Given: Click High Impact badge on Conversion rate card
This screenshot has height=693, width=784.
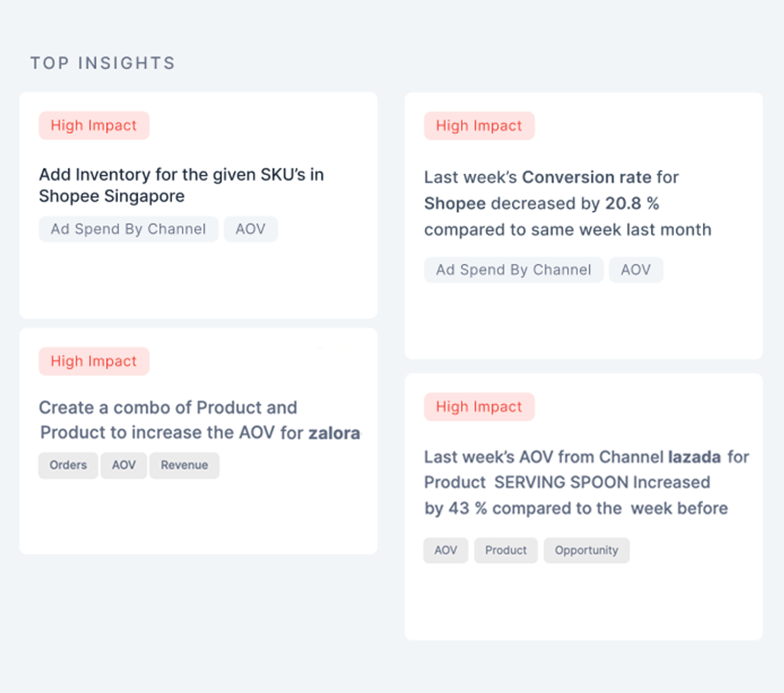Looking at the screenshot, I should pos(479,125).
